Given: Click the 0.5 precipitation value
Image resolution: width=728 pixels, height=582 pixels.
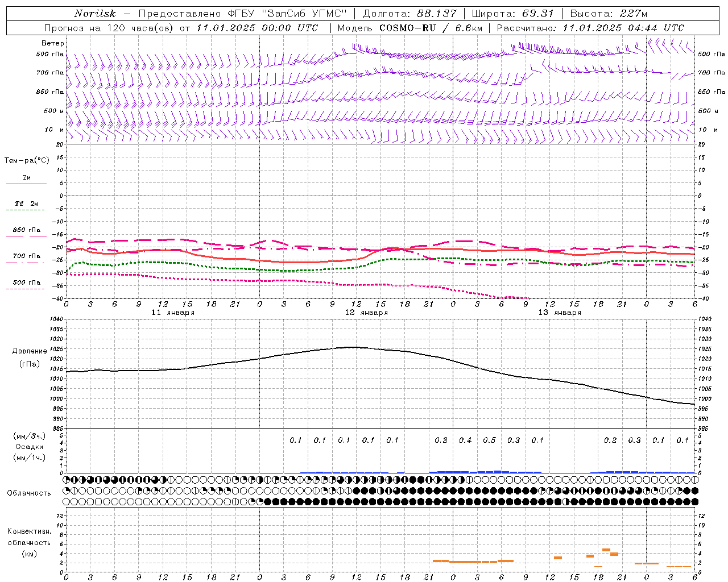Looking at the screenshot, I should [x=489, y=440].
